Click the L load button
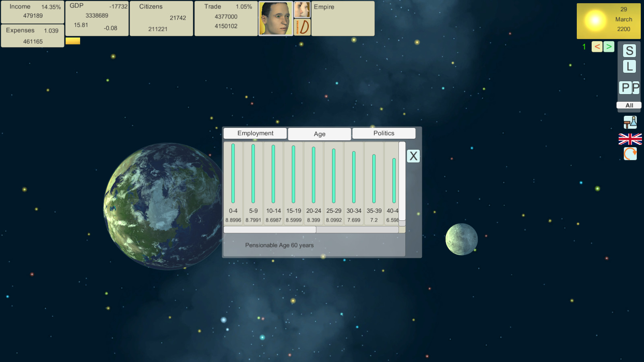 (630, 66)
